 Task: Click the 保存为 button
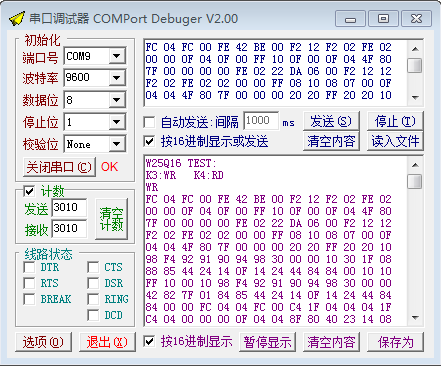tap(395, 342)
